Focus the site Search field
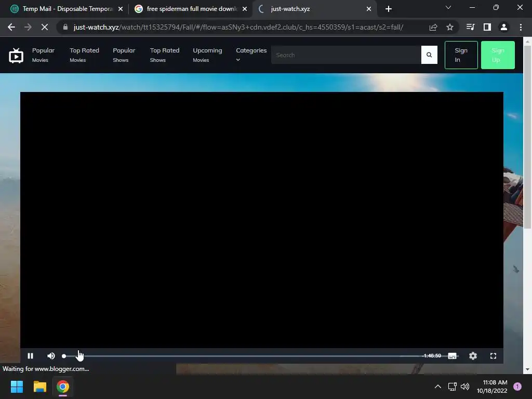The height and width of the screenshot is (399, 532). 346,55
